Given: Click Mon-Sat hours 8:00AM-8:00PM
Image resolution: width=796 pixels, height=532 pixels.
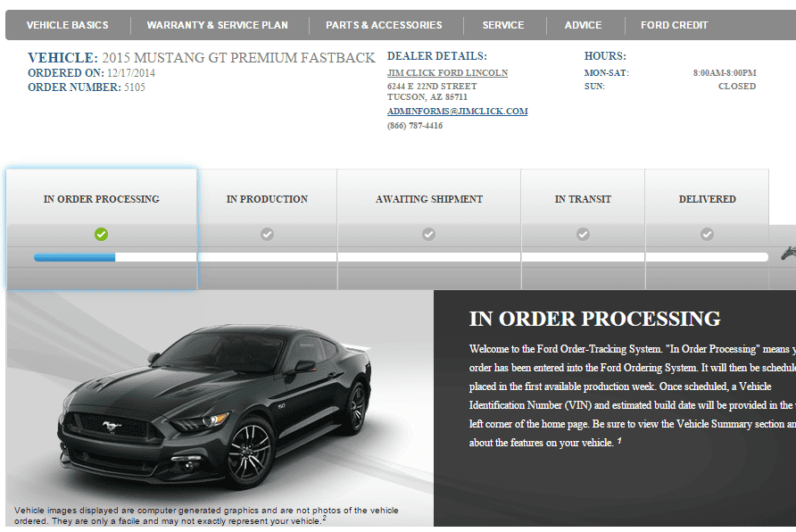Looking at the screenshot, I should (x=725, y=73).
